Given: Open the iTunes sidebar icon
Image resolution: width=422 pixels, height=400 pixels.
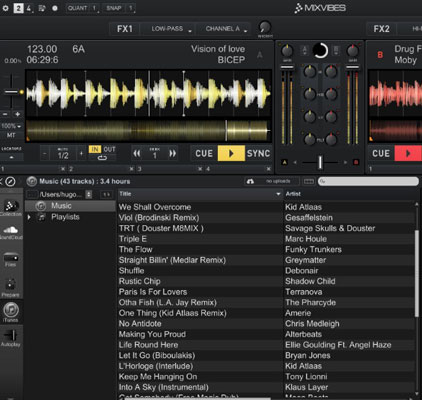Looking at the screenshot, I should click(x=11, y=312).
